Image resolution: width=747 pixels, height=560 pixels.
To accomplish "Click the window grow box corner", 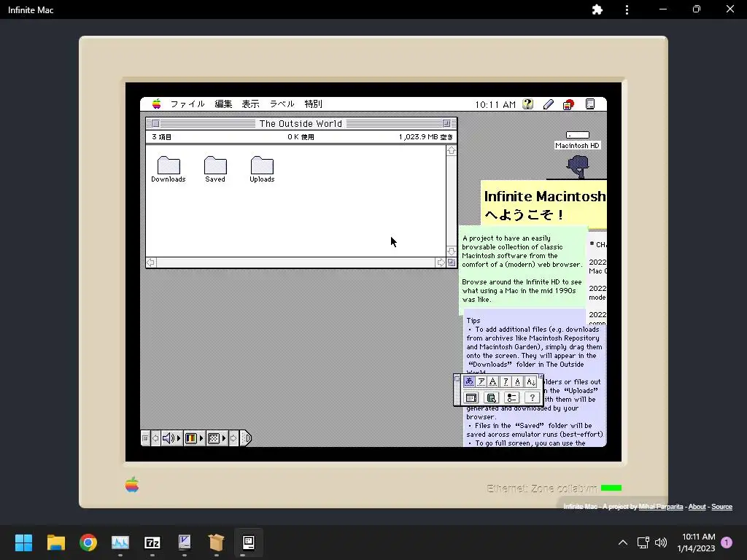I will tap(452, 262).
